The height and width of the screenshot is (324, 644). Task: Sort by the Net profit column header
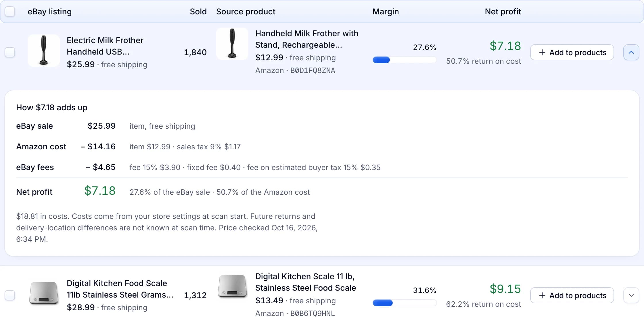tap(503, 11)
